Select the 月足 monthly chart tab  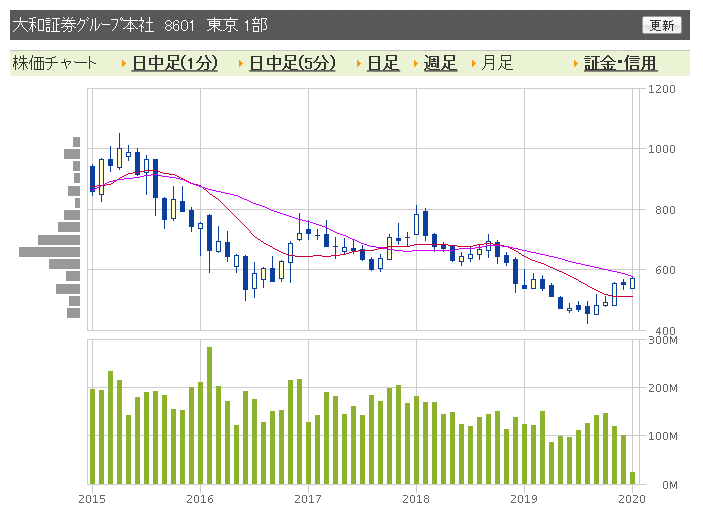(x=497, y=63)
